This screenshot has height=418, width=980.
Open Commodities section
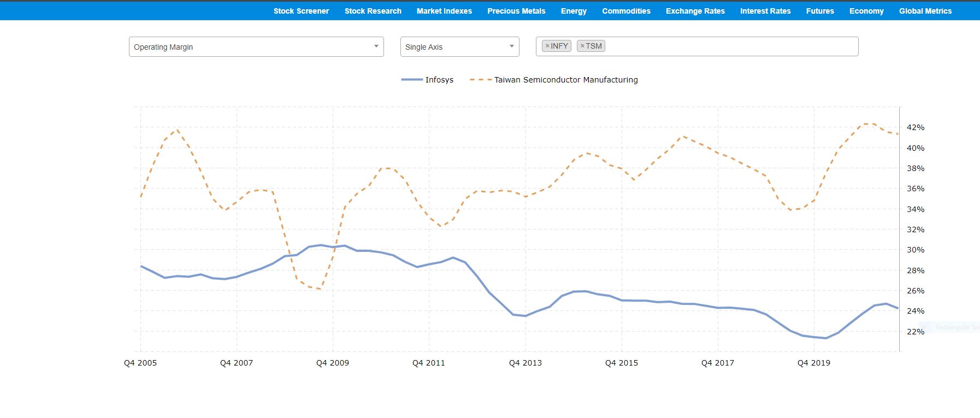pyautogui.click(x=626, y=11)
